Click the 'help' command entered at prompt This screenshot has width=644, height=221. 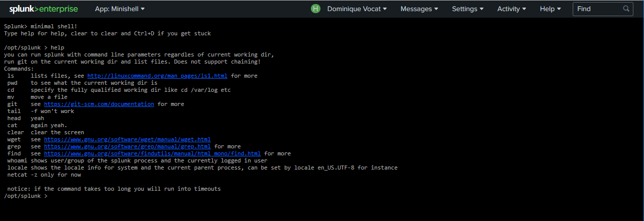[58, 47]
